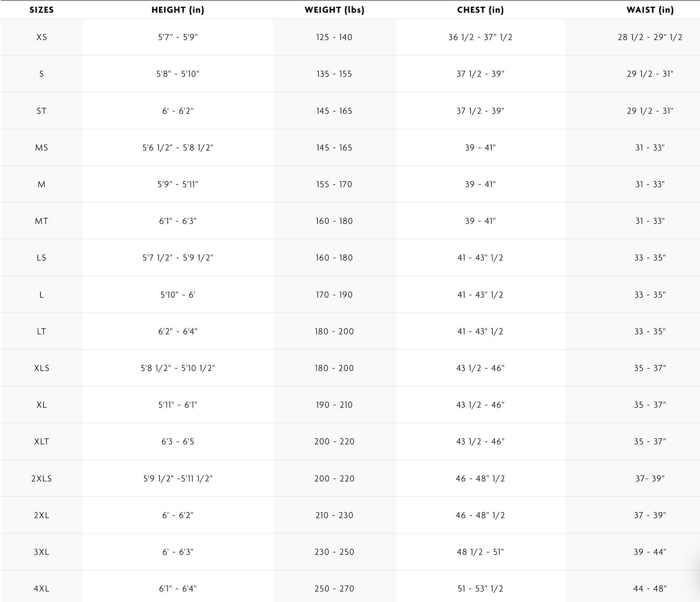700x602 pixels.
Task: Select the ST size row label
Action: 42,111
